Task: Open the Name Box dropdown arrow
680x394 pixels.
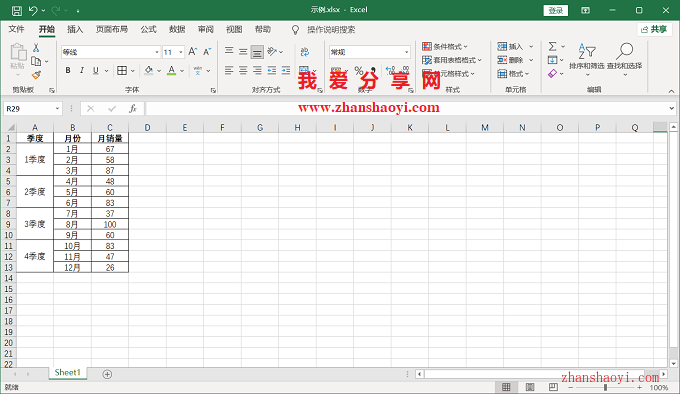Action: click(x=57, y=108)
